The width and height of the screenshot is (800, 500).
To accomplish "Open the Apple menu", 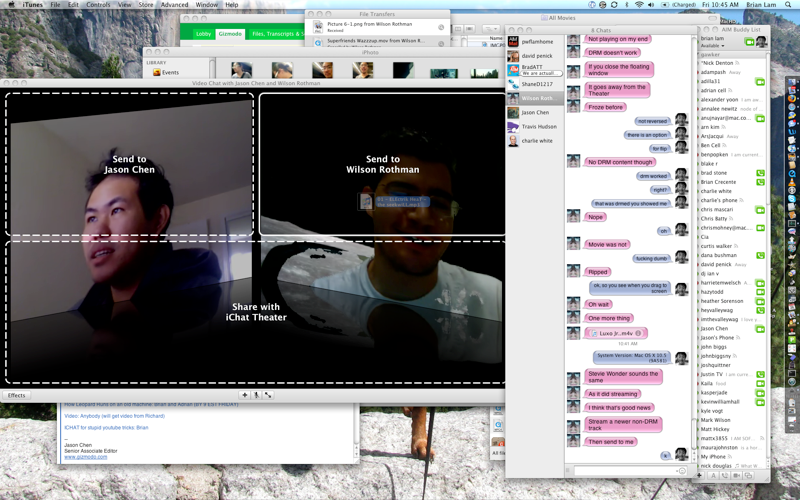I will (x=11, y=5).
